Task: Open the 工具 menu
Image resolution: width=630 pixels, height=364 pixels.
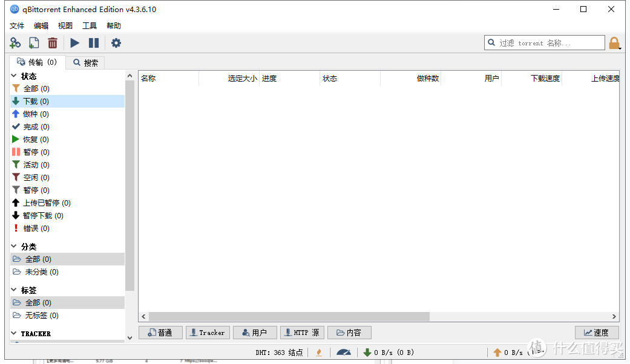Action: [x=89, y=25]
